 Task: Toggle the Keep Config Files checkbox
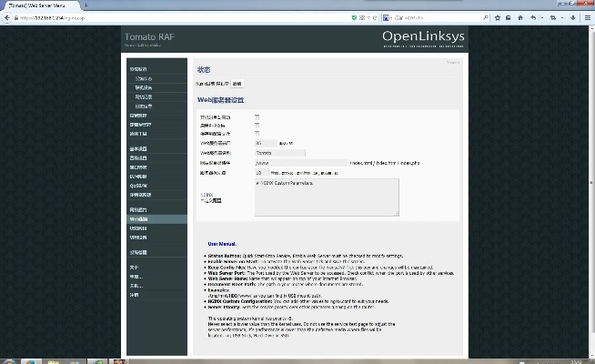tap(257, 134)
